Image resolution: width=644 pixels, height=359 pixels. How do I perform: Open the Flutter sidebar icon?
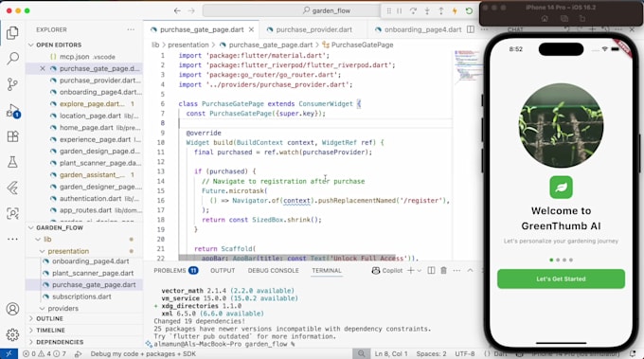[12, 188]
